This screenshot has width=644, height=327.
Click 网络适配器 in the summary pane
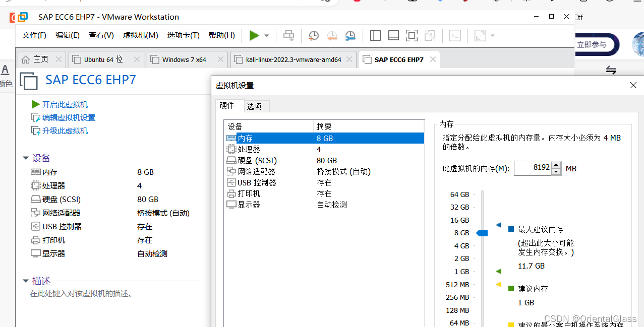click(x=62, y=213)
